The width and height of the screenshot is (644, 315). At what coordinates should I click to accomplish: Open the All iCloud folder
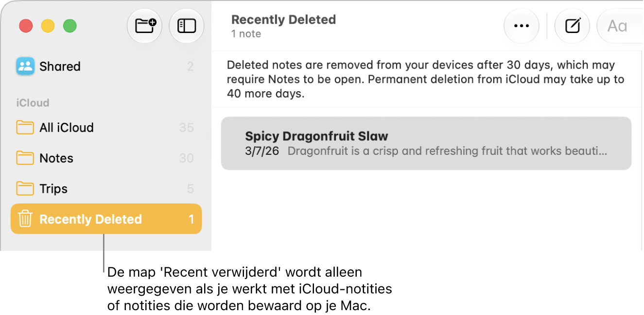click(x=106, y=128)
